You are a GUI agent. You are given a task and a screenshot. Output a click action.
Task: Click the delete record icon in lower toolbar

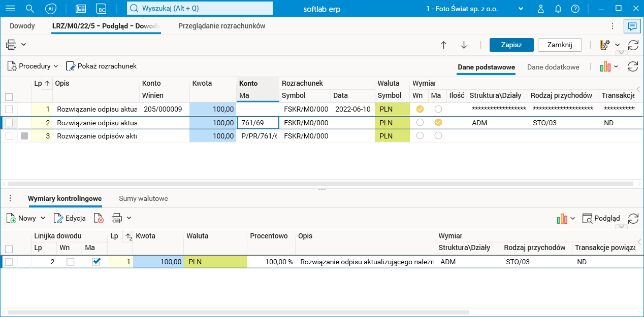pos(99,218)
